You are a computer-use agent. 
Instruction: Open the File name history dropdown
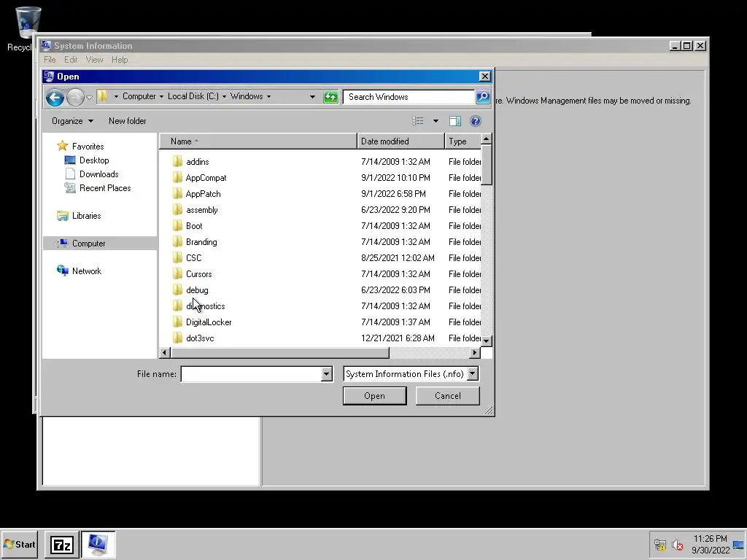(x=326, y=374)
